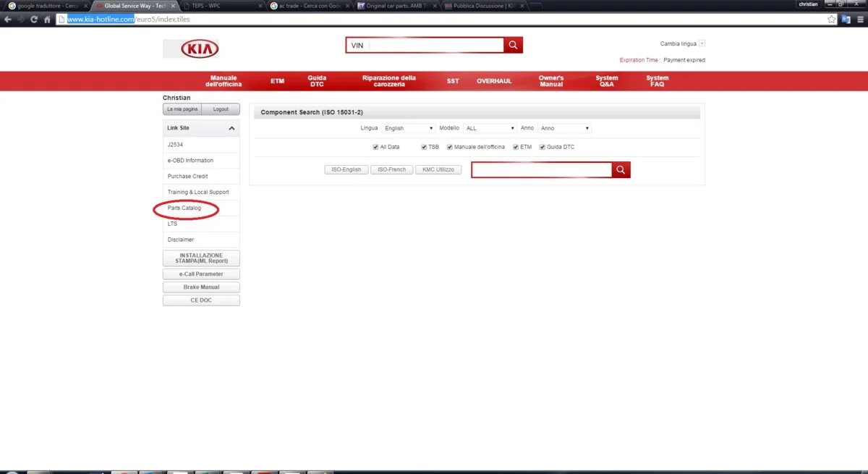Image resolution: width=868 pixels, height=474 pixels.
Task: Click the KMC Utilizzo button
Action: point(438,169)
